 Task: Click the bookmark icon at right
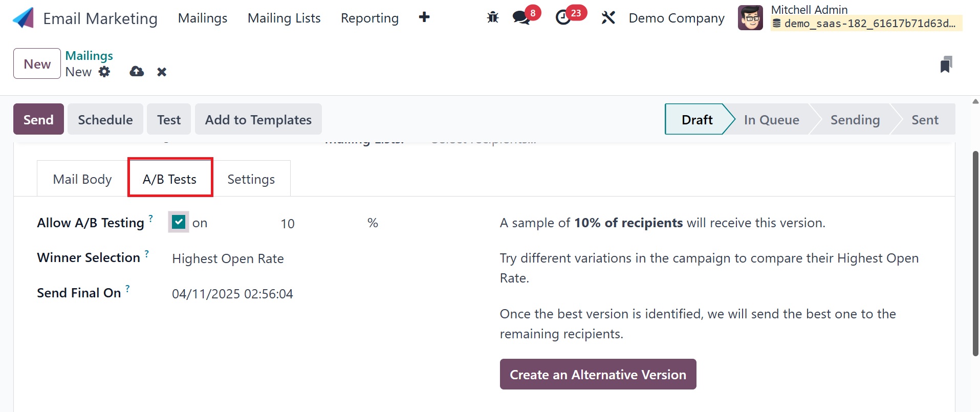946,64
